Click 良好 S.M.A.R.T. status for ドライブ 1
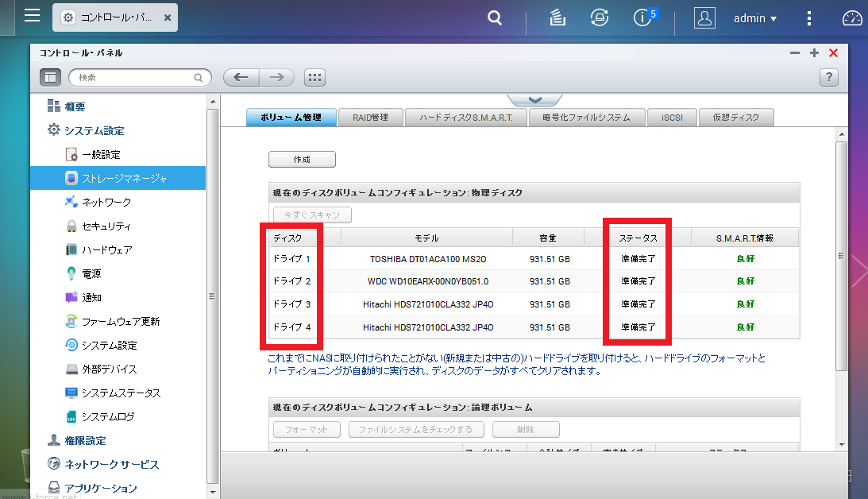 point(745,259)
